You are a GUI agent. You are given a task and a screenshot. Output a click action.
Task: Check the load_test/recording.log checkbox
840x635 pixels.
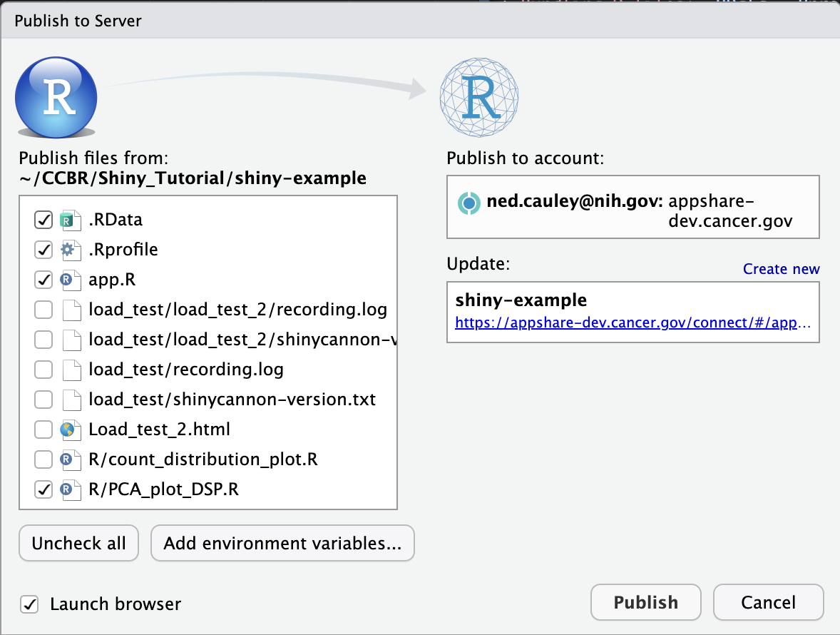pyautogui.click(x=43, y=370)
